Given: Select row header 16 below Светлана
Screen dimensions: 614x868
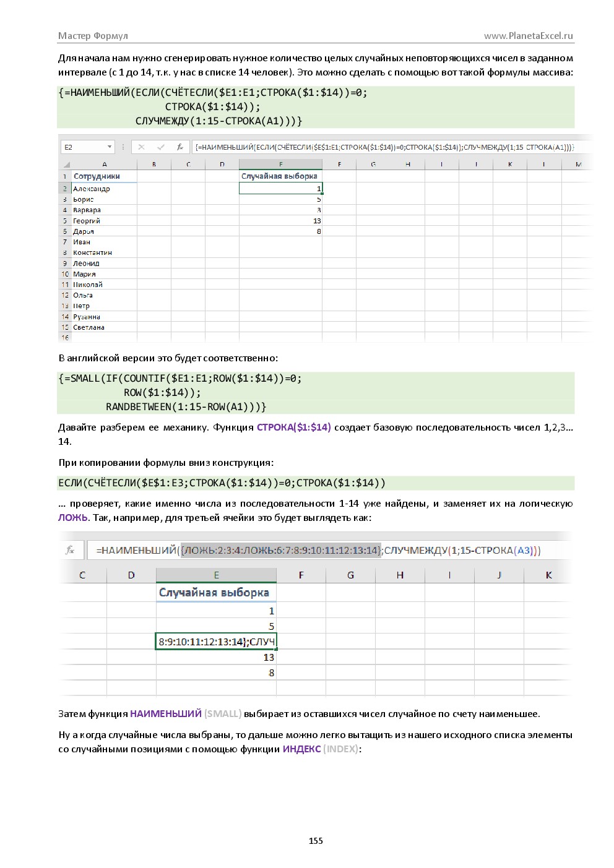Looking at the screenshot, I should [65, 338].
